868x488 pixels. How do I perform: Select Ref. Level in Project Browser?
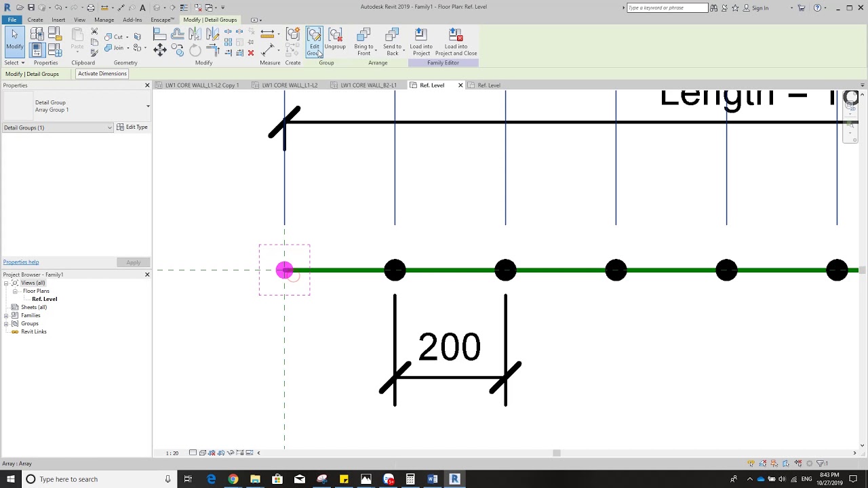click(x=45, y=299)
